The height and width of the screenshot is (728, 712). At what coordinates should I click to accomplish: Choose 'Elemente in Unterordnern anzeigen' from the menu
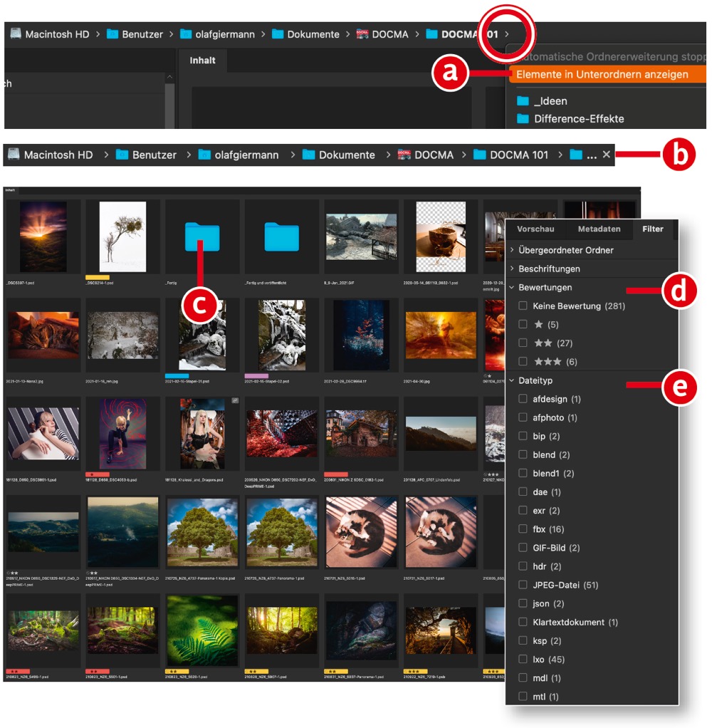[x=607, y=74]
